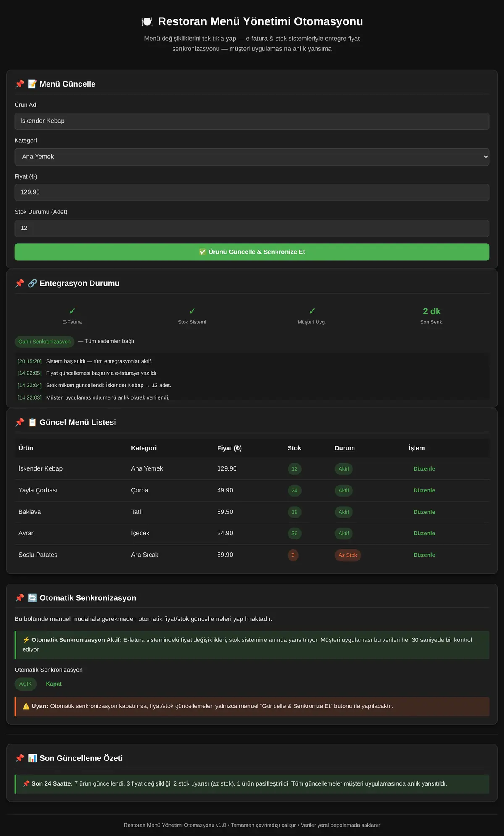
Task: Click the memo icon in Menü Güncelle heading
Action: click(x=32, y=84)
